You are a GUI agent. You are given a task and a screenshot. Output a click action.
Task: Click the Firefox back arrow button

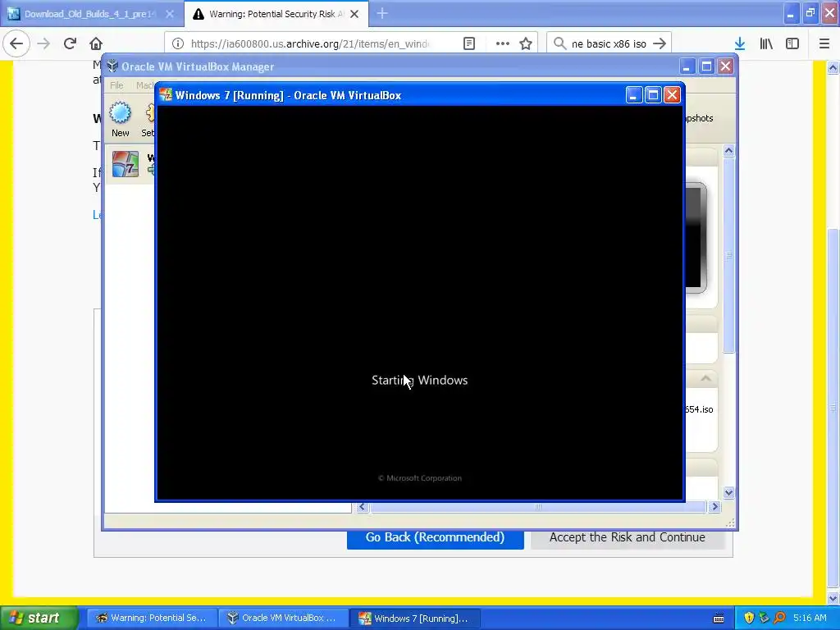click(x=16, y=43)
